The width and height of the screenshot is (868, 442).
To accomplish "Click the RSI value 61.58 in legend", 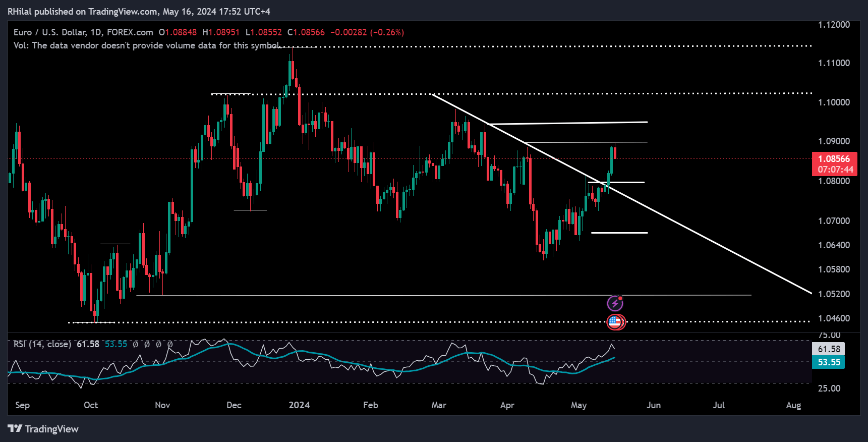I will coord(88,344).
